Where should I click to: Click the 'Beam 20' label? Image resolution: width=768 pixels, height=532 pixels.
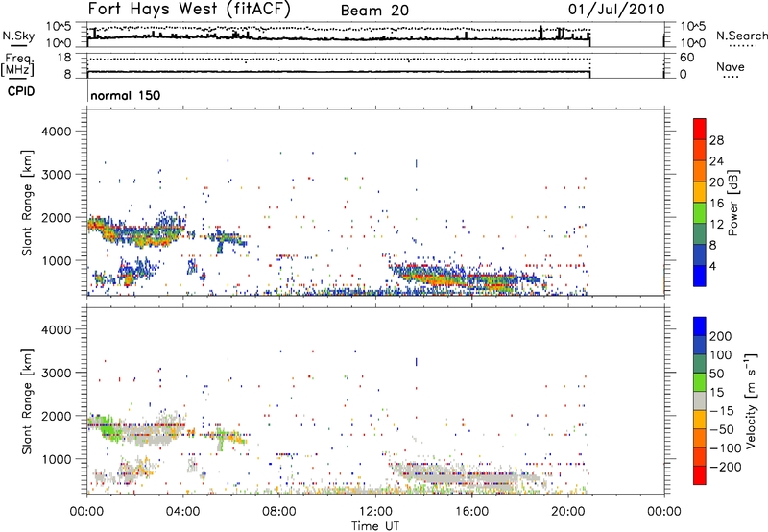pyautogui.click(x=374, y=11)
